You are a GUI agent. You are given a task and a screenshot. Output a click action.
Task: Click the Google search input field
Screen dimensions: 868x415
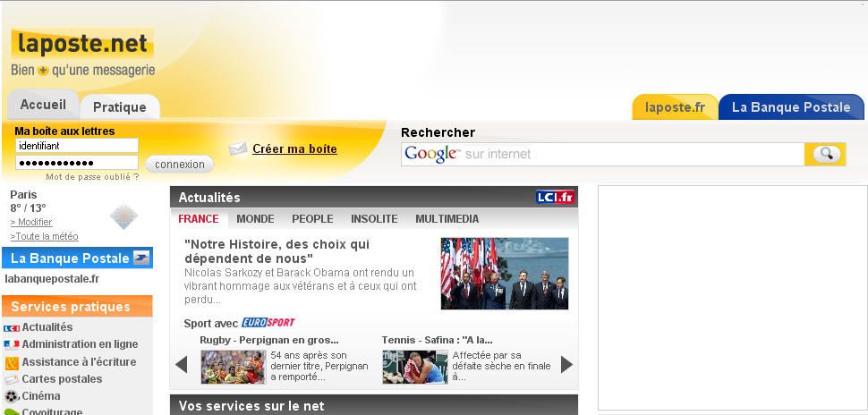click(603, 154)
